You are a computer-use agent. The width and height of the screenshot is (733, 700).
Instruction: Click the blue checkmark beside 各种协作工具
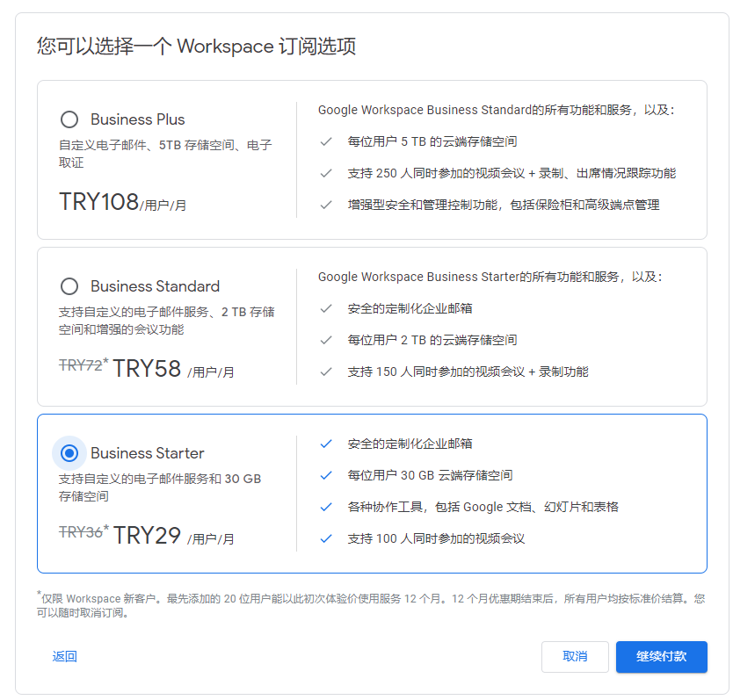(326, 507)
